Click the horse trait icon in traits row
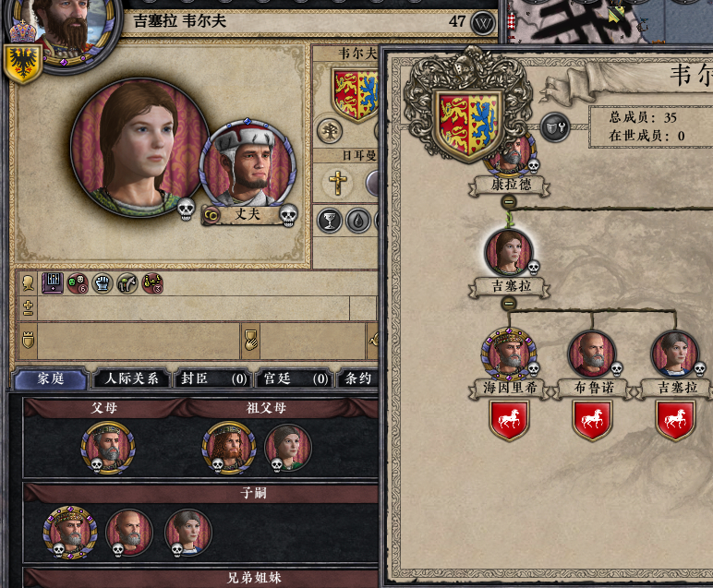The image size is (713, 588). click(x=127, y=283)
